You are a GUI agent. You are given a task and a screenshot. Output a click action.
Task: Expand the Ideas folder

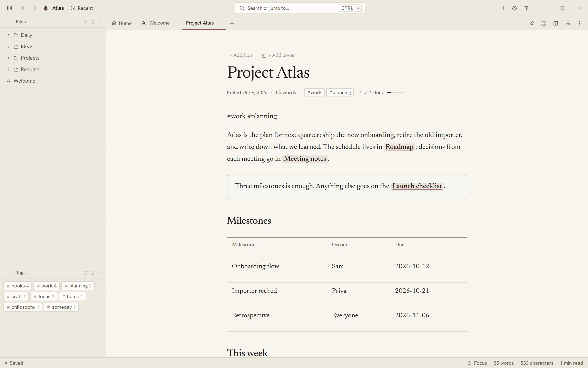9,46
